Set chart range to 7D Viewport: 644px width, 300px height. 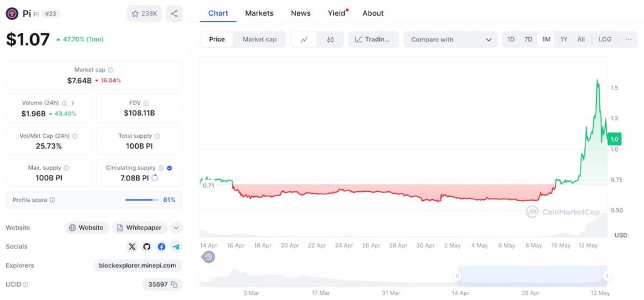coord(528,40)
